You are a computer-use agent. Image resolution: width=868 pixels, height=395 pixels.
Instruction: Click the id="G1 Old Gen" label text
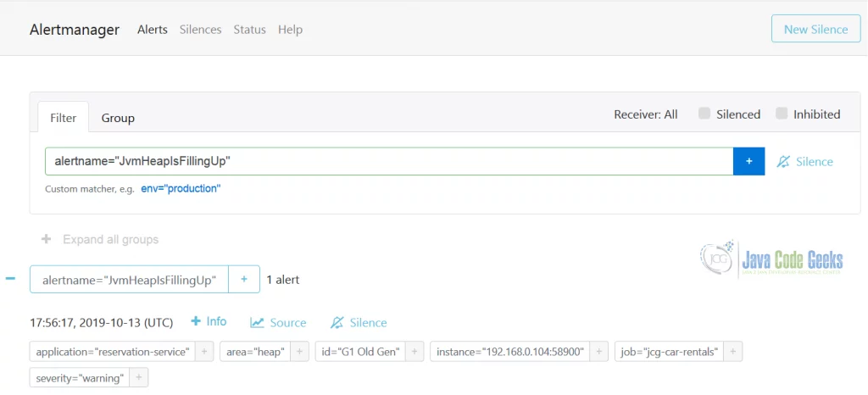(x=360, y=351)
